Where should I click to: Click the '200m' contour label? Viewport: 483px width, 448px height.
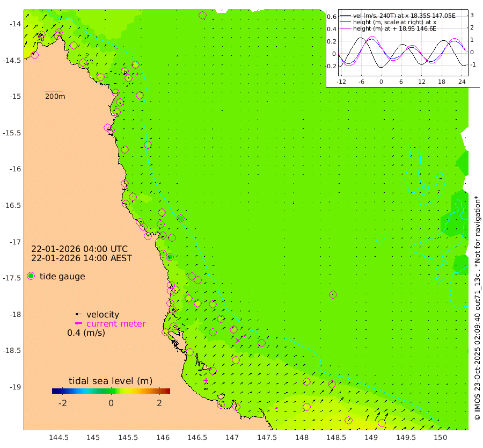click(x=55, y=96)
